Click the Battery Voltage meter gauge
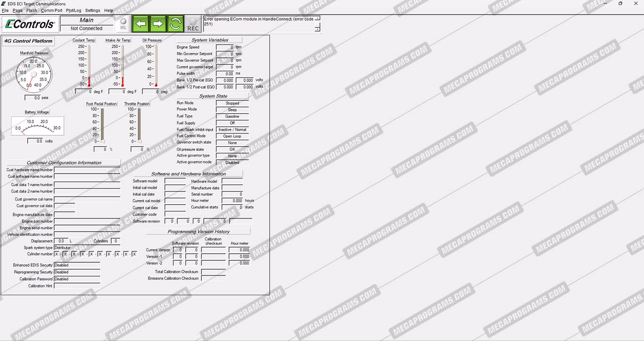Screen dimensions: 644x341 [37, 126]
